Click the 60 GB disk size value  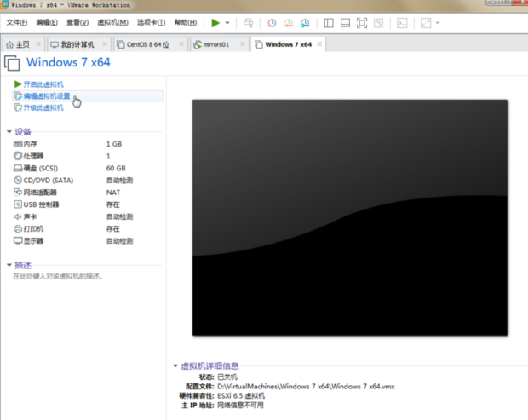pyautogui.click(x=116, y=168)
